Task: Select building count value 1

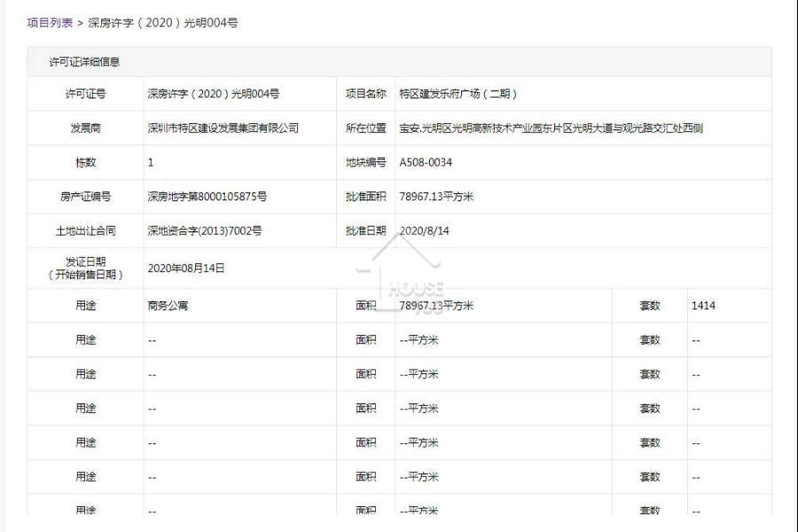Action: click(x=151, y=162)
